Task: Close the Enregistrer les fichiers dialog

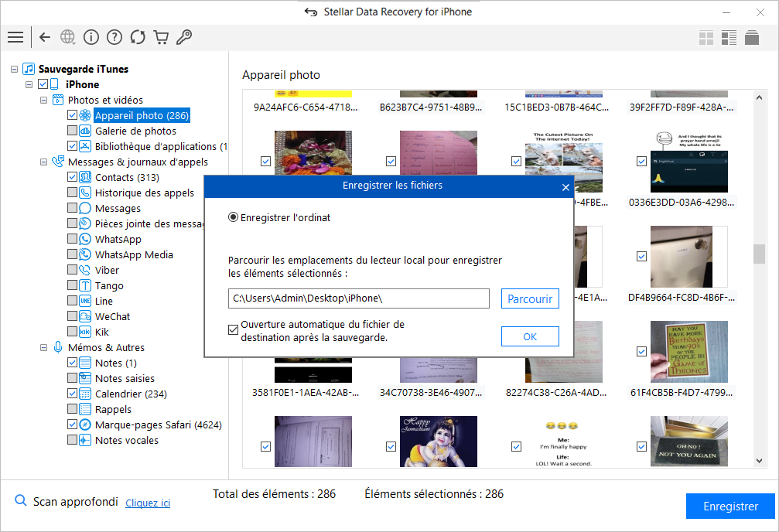Action: pyautogui.click(x=565, y=187)
